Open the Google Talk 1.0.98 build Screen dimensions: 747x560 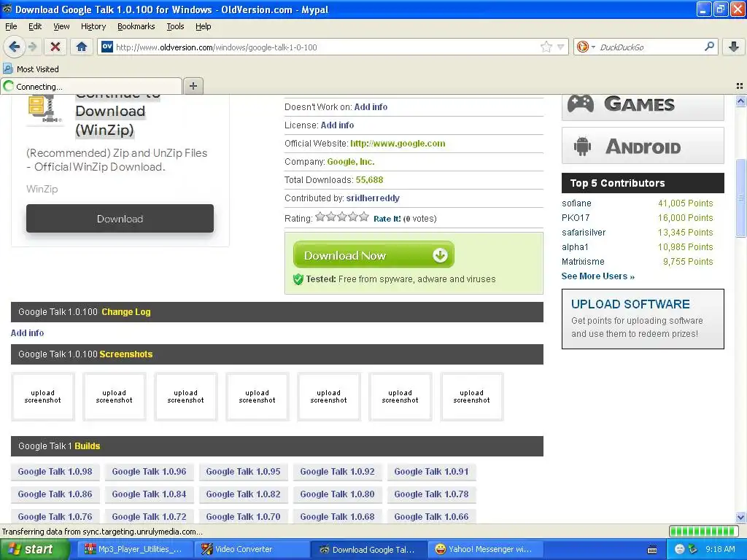[x=55, y=472]
